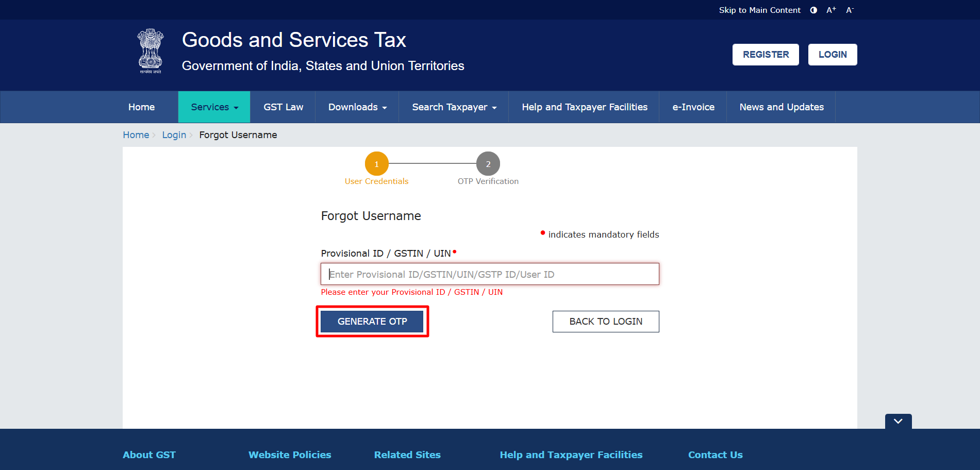Open News and Updates menu item
Screen dimensions: 980x470
782,107
